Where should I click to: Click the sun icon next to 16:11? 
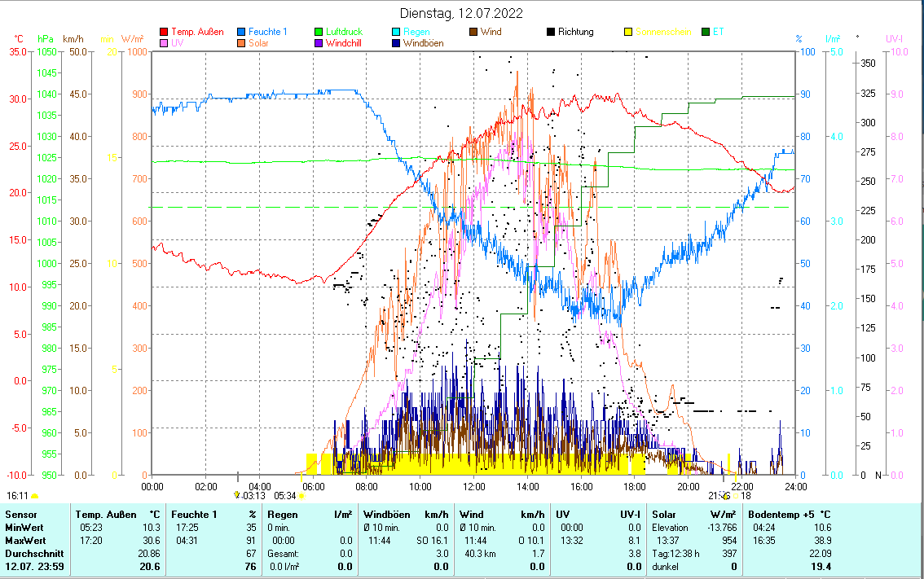tap(35, 495)
